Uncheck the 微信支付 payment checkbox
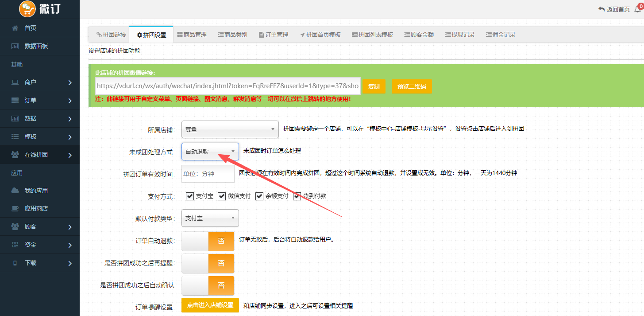Screen dimensions: 644x316 pos(222,196)
